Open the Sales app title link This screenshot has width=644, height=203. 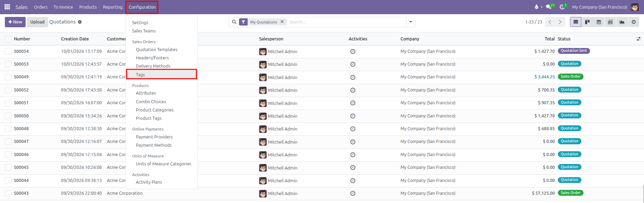(21, 7)
